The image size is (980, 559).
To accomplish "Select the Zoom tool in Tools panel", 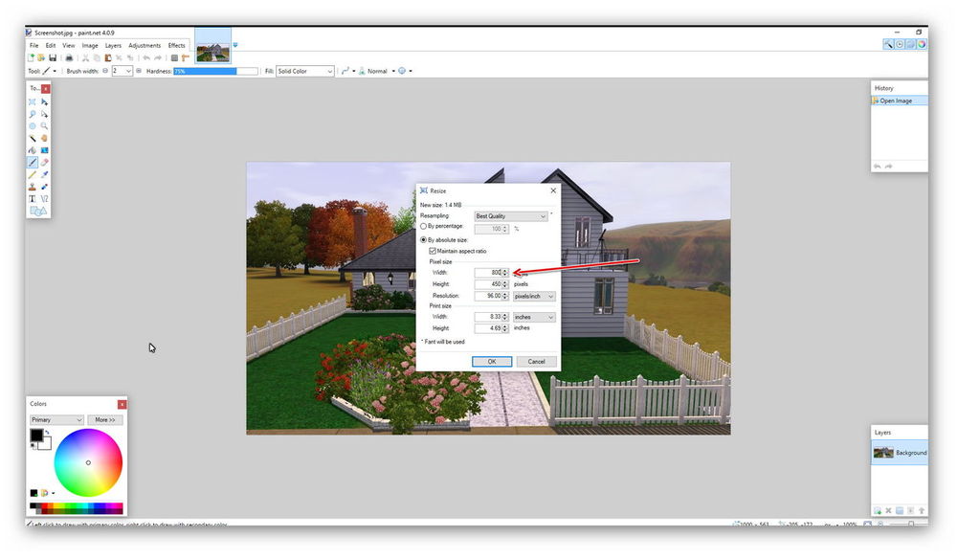I will point(44,125).
